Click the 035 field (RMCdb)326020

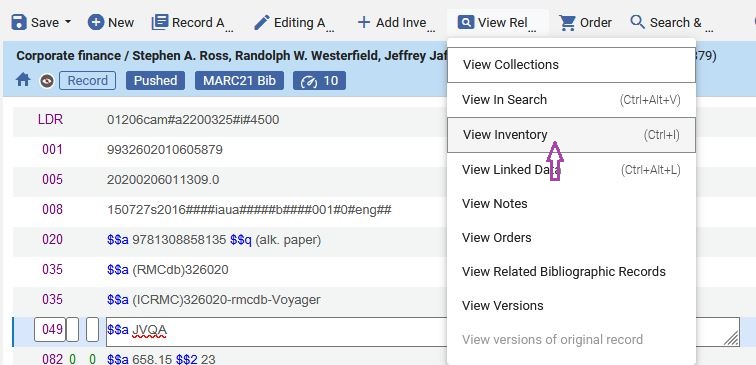(180, 270)
